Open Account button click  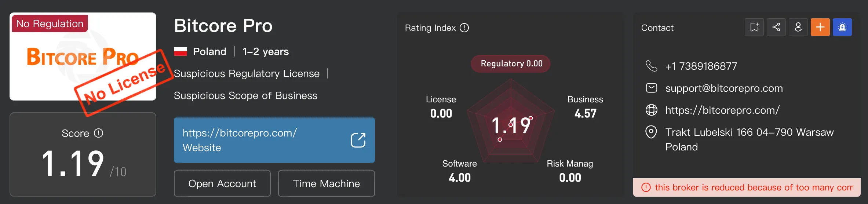click(222, 183)
